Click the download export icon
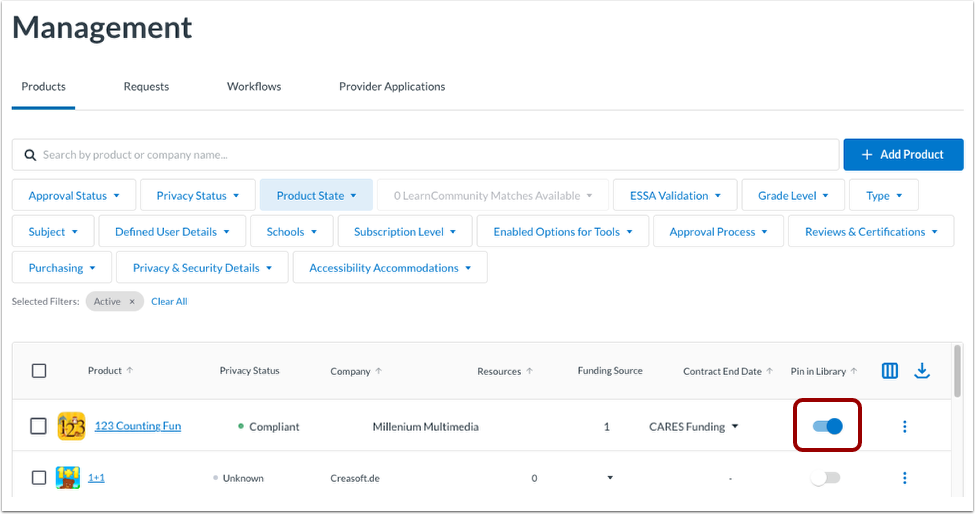The width and height of the screenshot is (975, 514). [922, 371]
